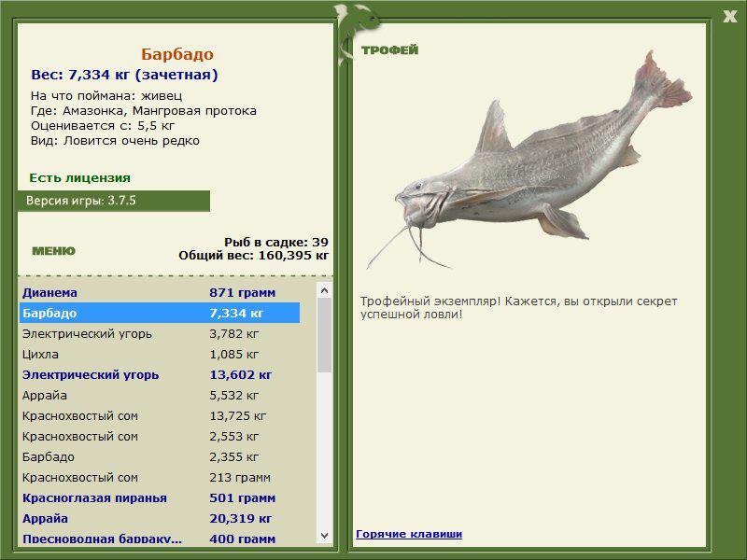Choose the Цихла 1,085 кг entry

[160, 354]
